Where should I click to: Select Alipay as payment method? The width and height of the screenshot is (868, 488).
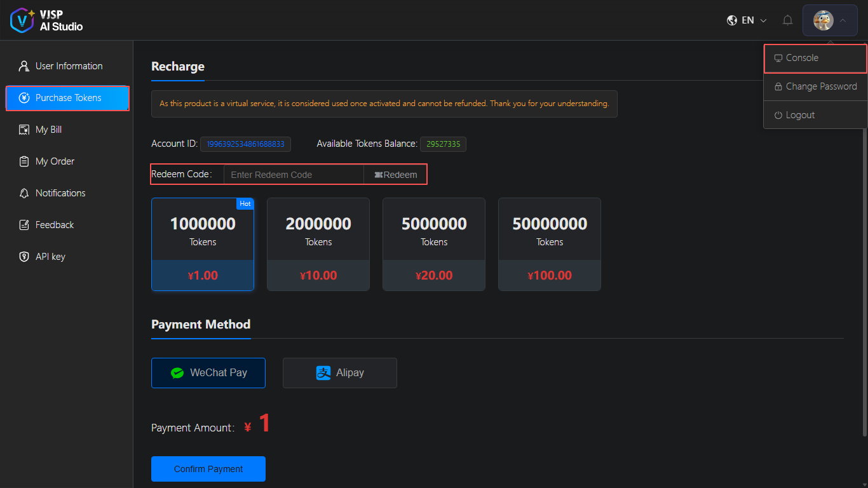[x=339, y=373]
